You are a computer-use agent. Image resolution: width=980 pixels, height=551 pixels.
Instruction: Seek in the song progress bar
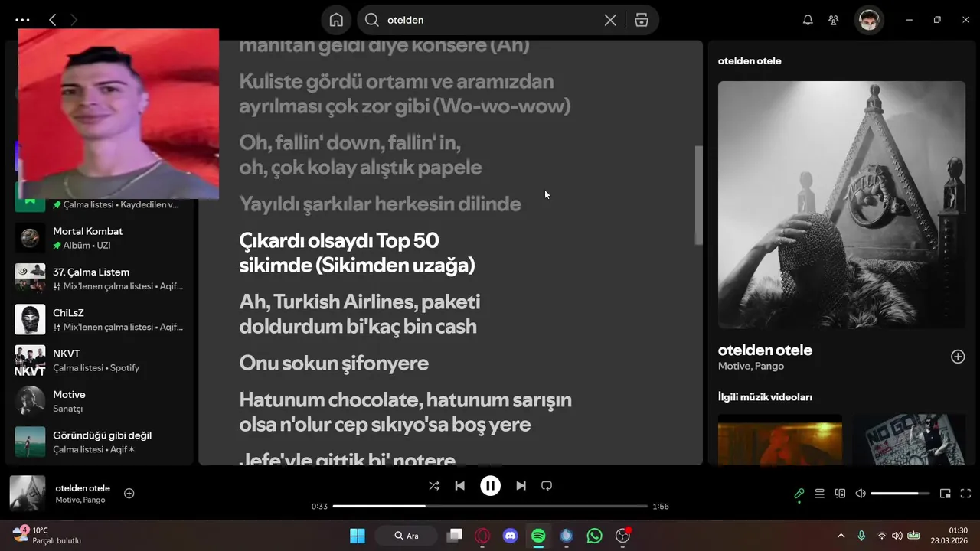point(490,506)
